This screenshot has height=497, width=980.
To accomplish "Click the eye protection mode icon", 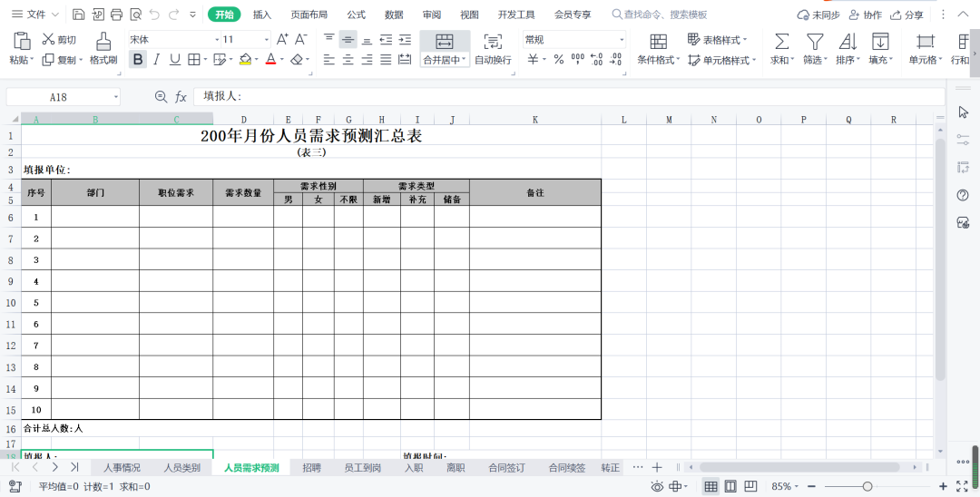I will [657, 486].
